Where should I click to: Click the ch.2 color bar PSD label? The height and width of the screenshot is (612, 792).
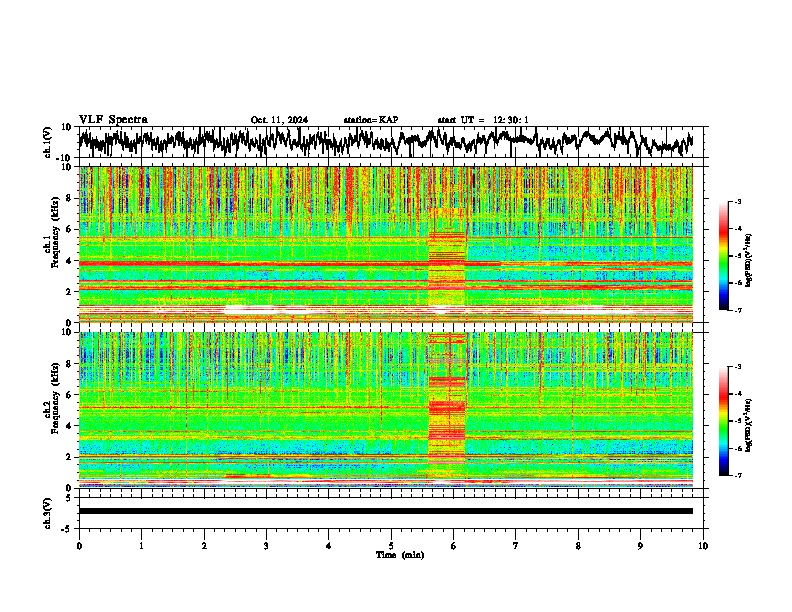tap(749, 425)
